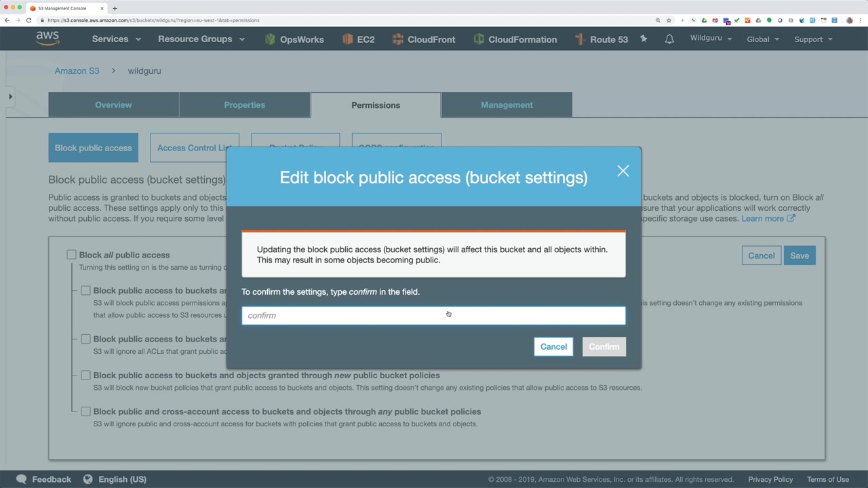Click the green checkmark extension icon
The width and height of the screenshot is (868, 488).
coord(736,20)
